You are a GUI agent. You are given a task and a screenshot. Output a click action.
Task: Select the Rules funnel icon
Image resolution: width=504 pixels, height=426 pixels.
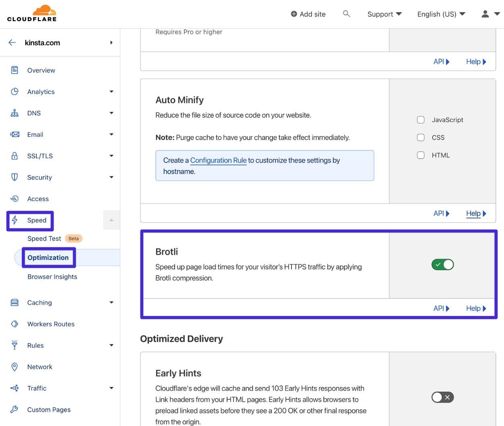14,344
